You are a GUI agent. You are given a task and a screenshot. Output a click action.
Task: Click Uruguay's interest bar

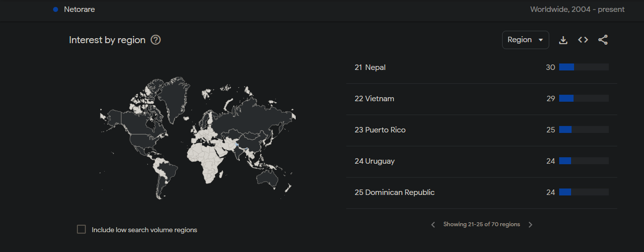point(584,161)
